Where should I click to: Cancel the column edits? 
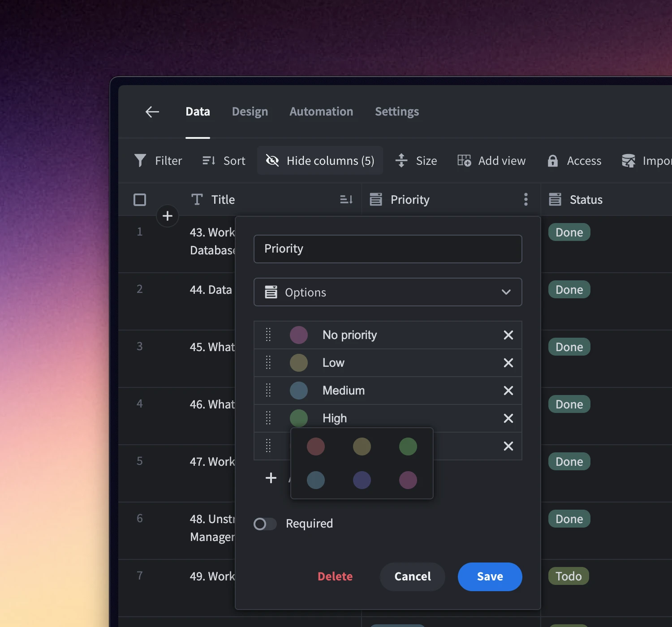[x=413, y=576]
